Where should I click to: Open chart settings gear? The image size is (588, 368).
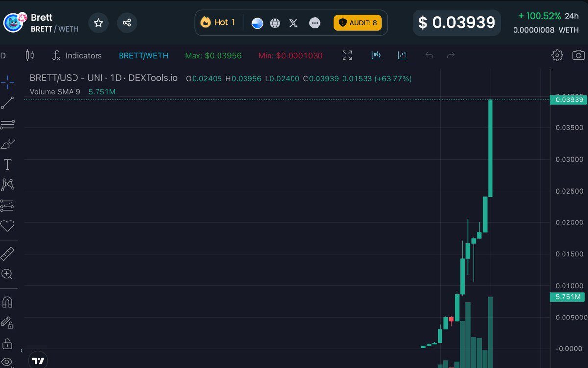click(x=557, y=55)
